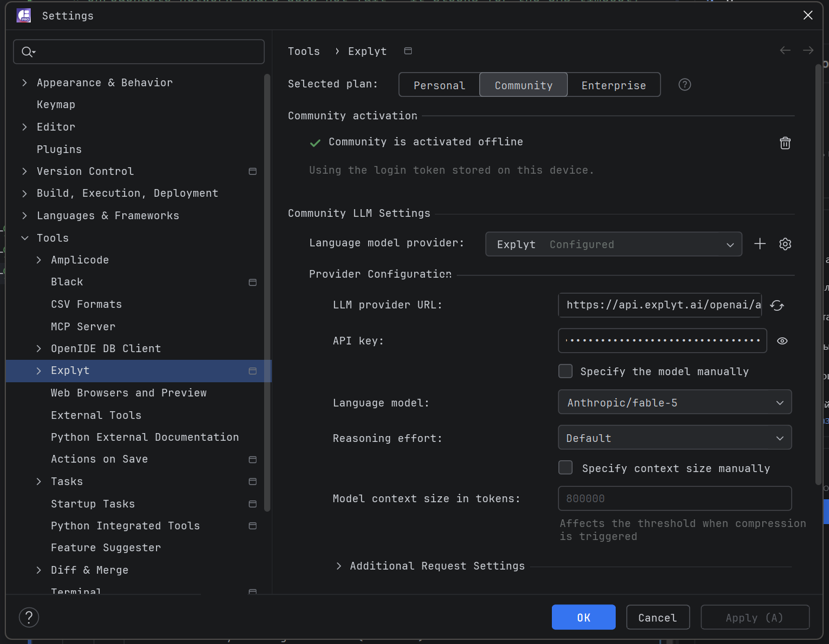The image size is (829, 644).
Task: Select the Community plan tab
Action: coord(524,85)
